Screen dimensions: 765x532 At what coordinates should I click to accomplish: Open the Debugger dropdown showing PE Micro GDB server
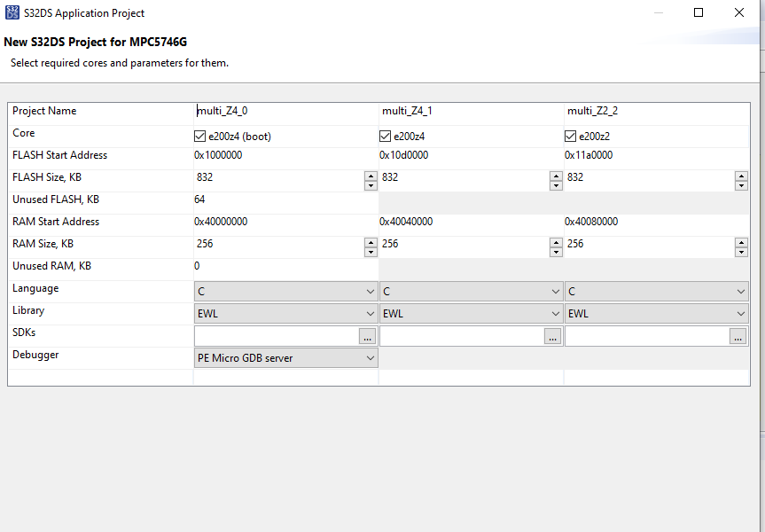tap(369, 357)
